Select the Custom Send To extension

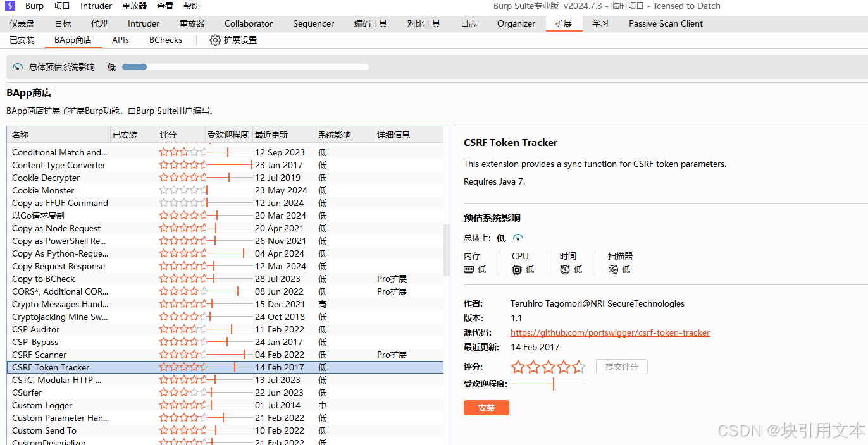point(225,430)
